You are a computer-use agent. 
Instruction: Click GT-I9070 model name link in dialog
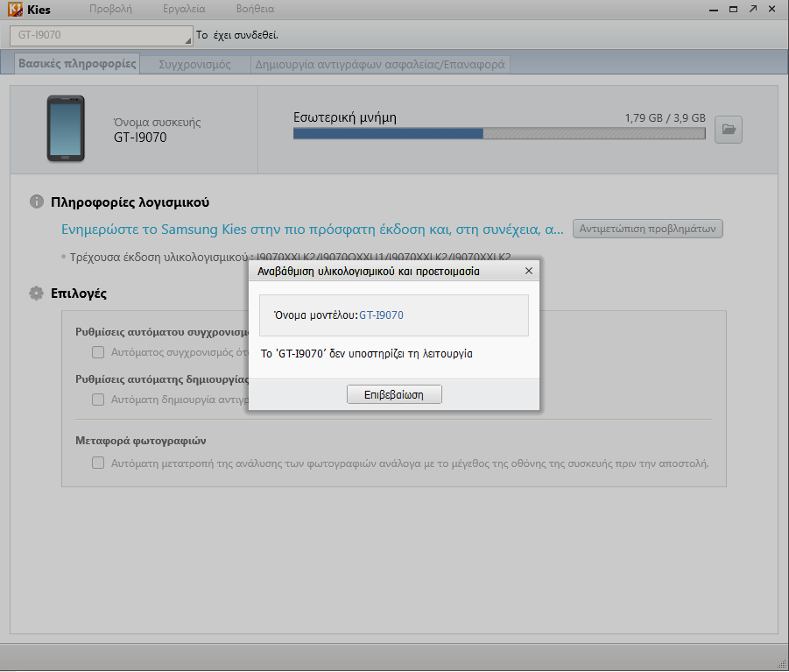pos(381,315)
